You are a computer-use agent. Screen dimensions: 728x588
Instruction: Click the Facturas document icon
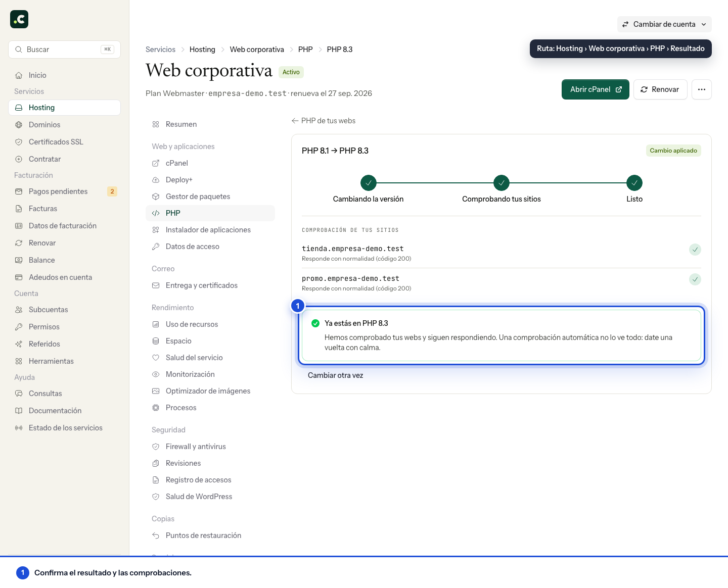(x=19, y=209)
